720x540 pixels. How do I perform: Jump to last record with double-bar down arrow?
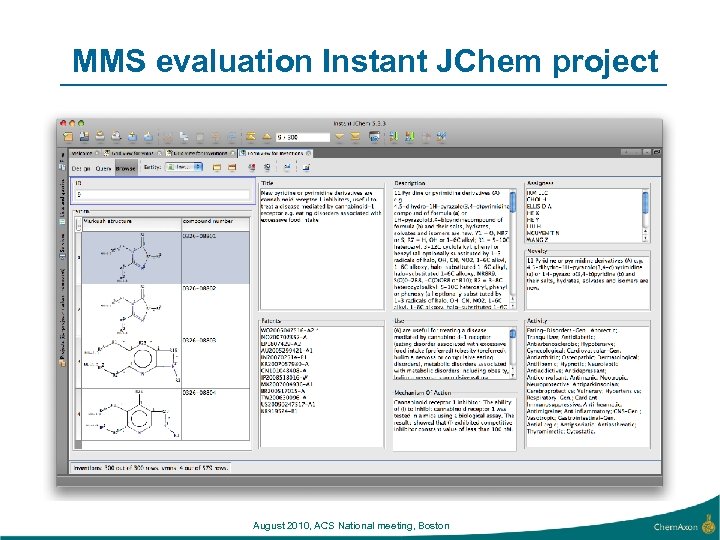355,136
